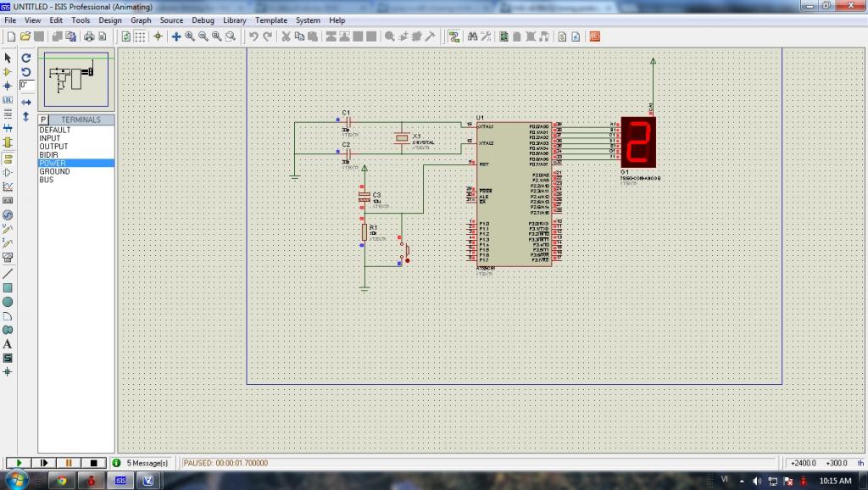The width and height of the screenshot is (868, 490).
Task: Select the Selection Mode arrow tool
Action: point(8,58)
